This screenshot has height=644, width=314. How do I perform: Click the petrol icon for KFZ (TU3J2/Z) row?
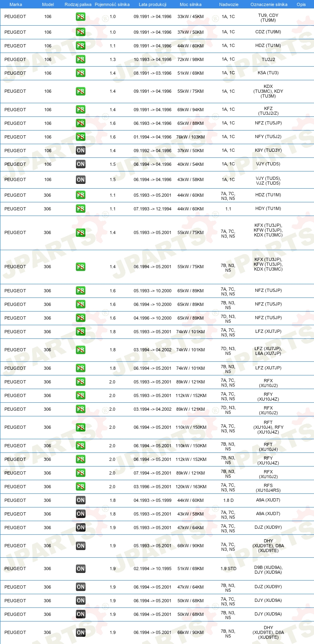click(x=81, y=110)
